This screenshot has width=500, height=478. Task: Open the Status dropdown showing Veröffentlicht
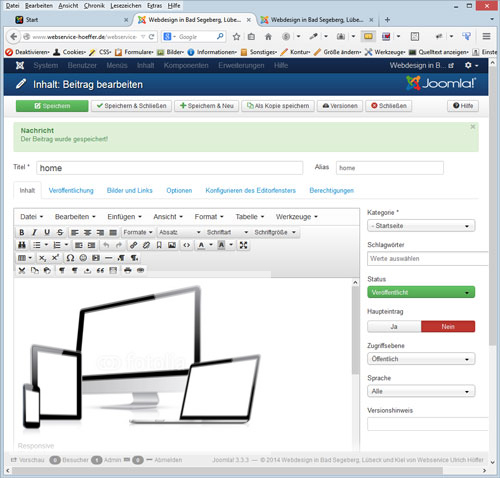(x=421, y=292)
